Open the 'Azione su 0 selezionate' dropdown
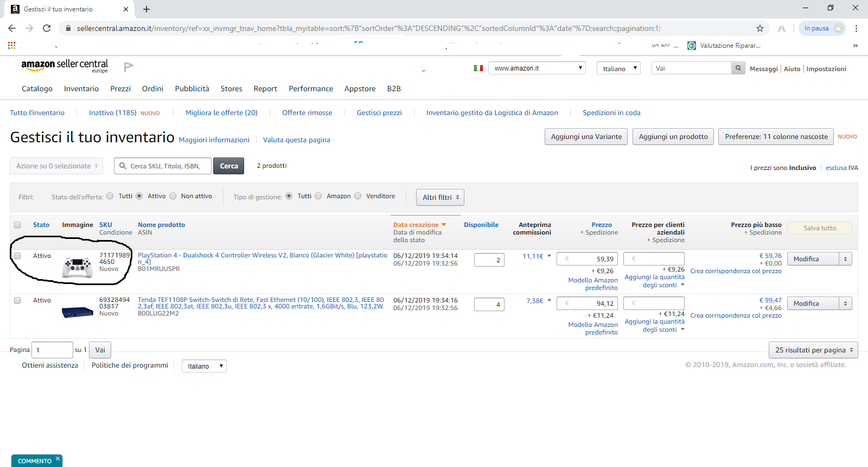 [56, 166]
